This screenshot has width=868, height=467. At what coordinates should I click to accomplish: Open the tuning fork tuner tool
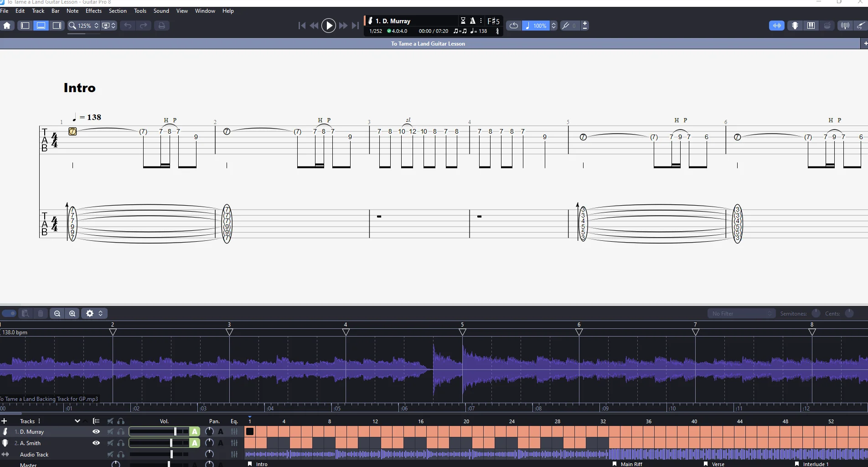click(x=566, y=26)
